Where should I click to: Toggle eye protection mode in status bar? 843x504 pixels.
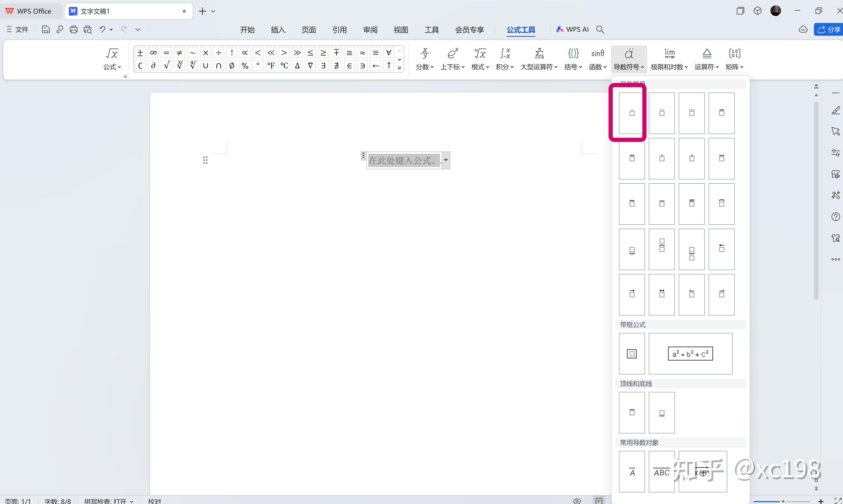point(577,501)
